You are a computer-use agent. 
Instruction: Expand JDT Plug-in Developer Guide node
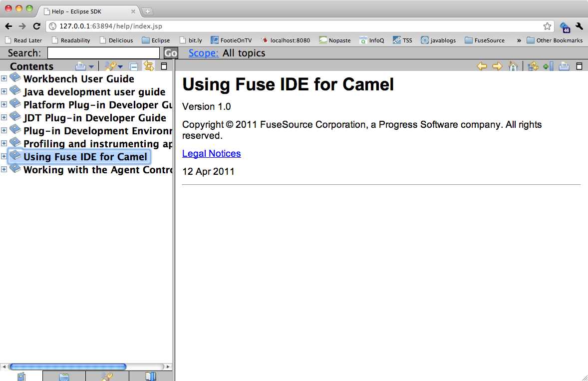pos(4,117)
